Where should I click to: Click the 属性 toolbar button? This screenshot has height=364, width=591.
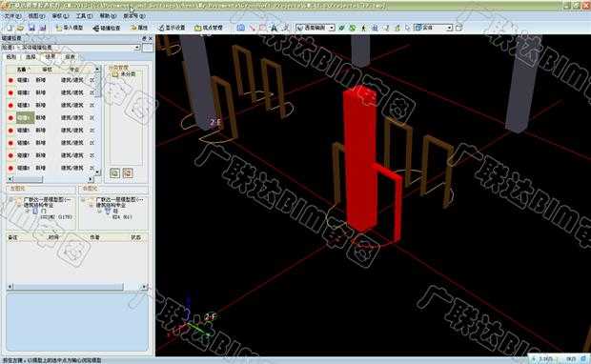[x=139, y=28]
